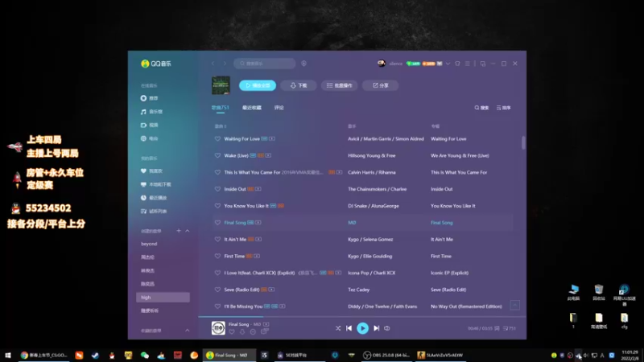Toggle shuffle play mode in player bar
The image size is (644, 362).
337,328
